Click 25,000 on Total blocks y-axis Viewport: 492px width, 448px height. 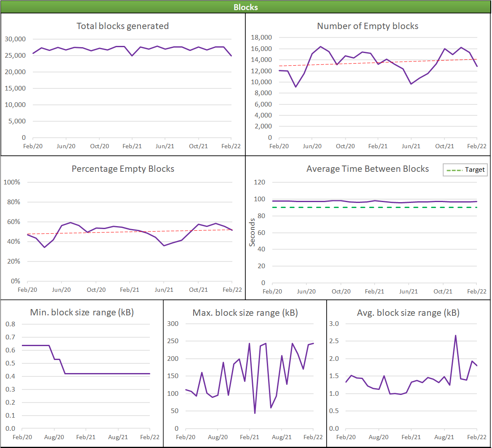(x=15, y=56)
